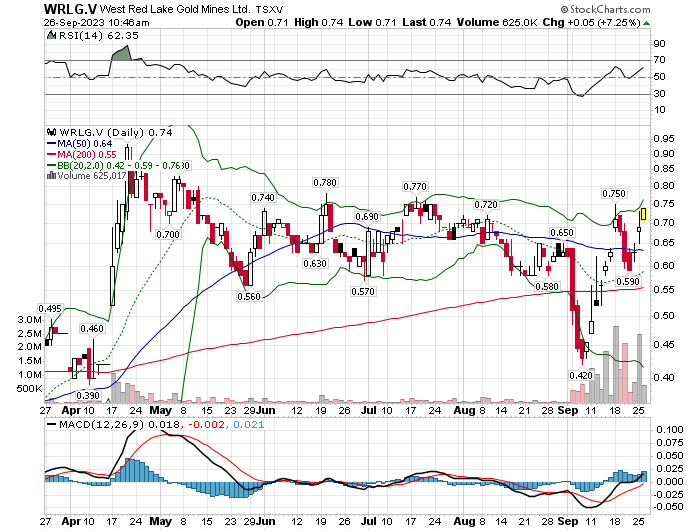Click the 0.750 price annotation
This screenshot has width=700, height=530.
(614, 194)
